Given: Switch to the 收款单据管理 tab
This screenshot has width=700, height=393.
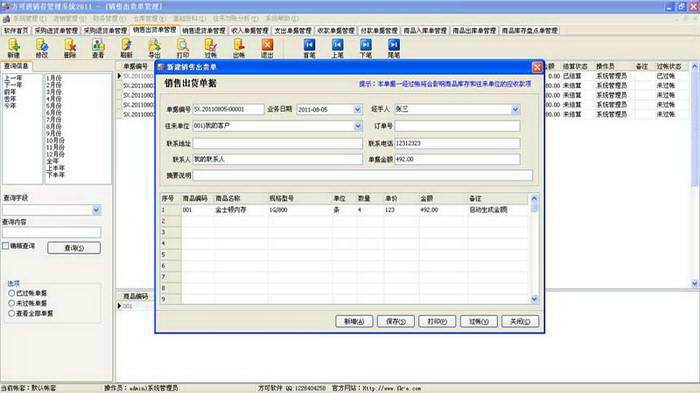Looking at the screenshot, I should [x=335, y=31].
